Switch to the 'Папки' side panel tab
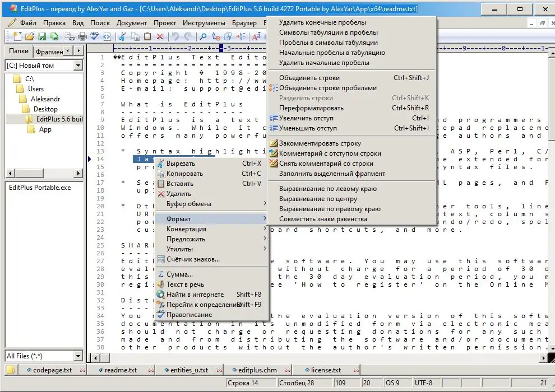 click(18, 51)
